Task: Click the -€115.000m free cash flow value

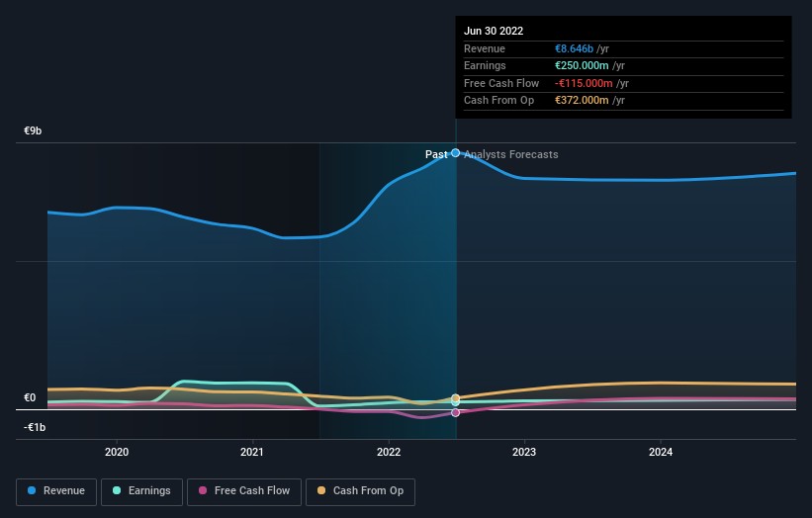Action: [x=584, y=83]
